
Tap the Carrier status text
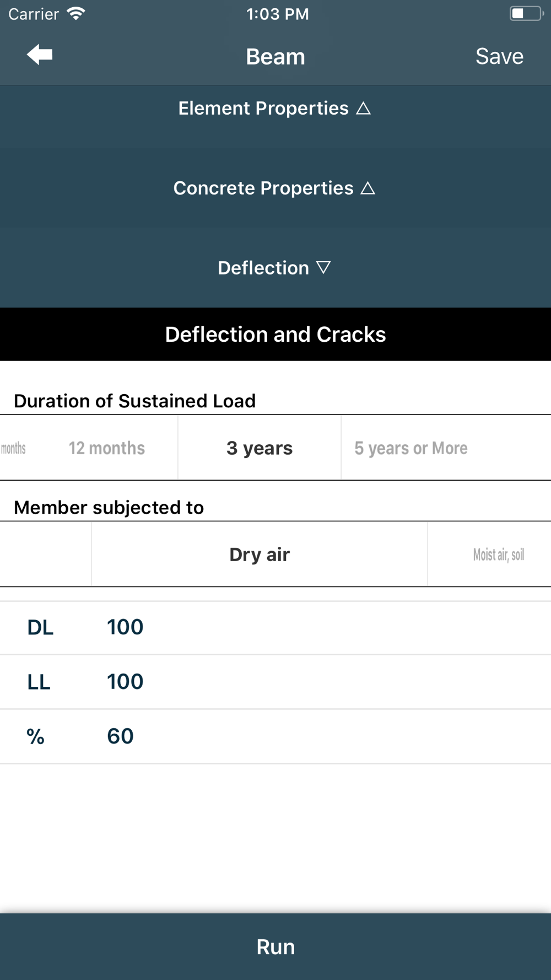click(x=34, y=14)
